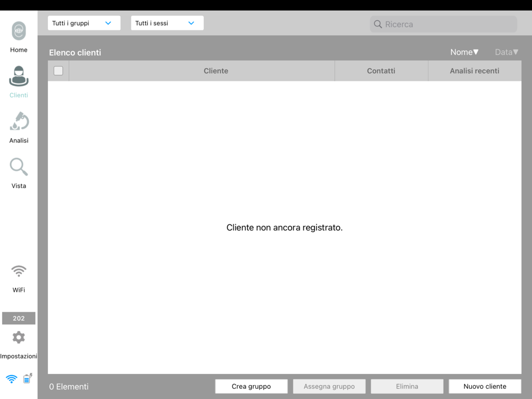Click the Cliente column header
The width and height of the screenshot is (532, 399).
click(x=202, y=71)
